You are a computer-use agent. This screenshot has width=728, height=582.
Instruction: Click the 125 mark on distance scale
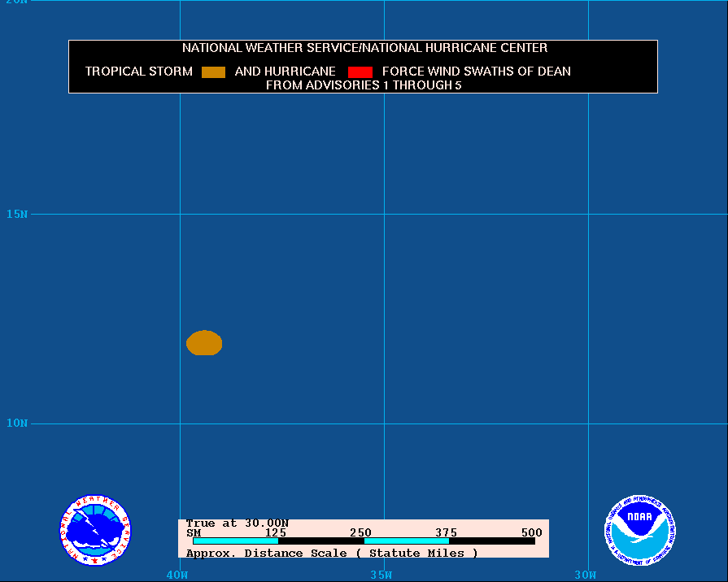pyautogui.click(x=275, y=532)
